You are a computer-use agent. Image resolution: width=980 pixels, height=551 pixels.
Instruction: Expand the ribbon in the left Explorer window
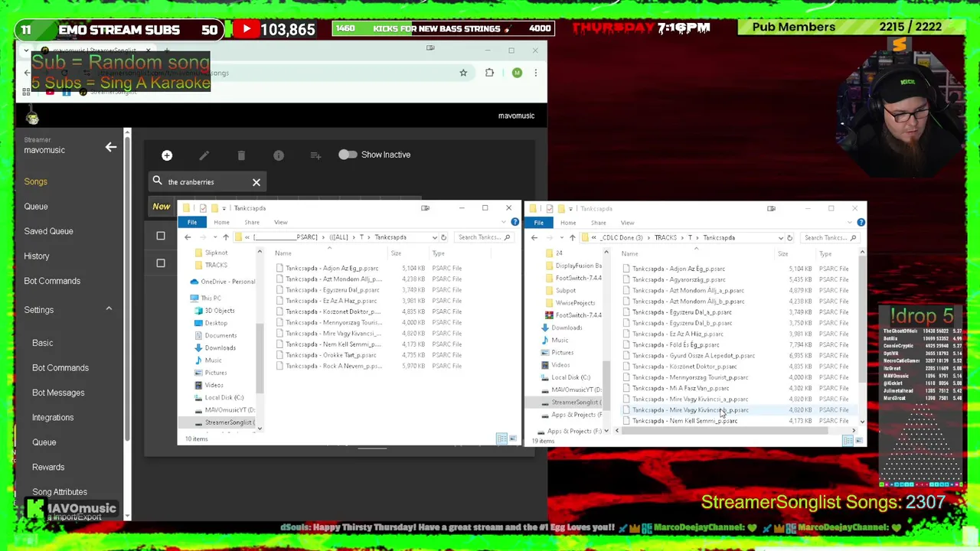(x=504, y=223)
